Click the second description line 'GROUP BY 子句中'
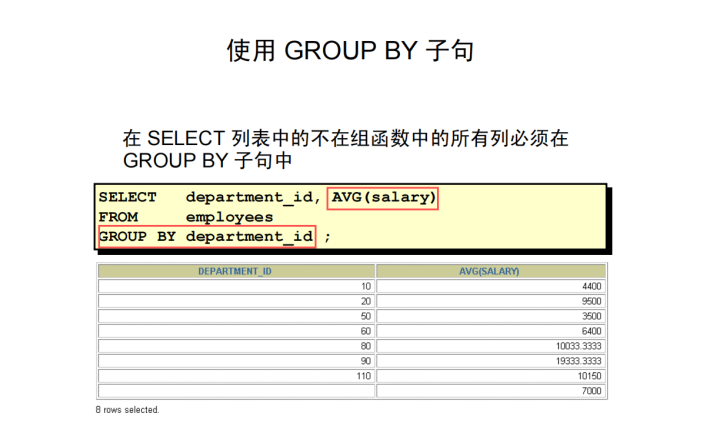This screenshot has width=728, height=446. click(208, 161)
